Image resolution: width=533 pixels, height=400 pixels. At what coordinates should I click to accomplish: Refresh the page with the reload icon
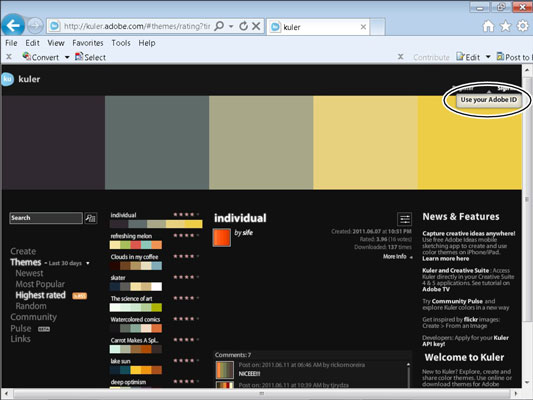pos(243,26)
